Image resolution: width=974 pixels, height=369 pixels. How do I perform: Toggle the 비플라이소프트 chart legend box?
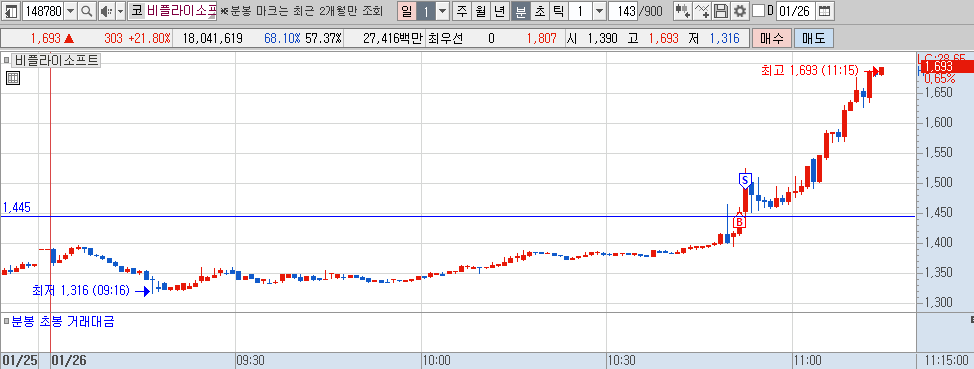click(x=6, y=61)
